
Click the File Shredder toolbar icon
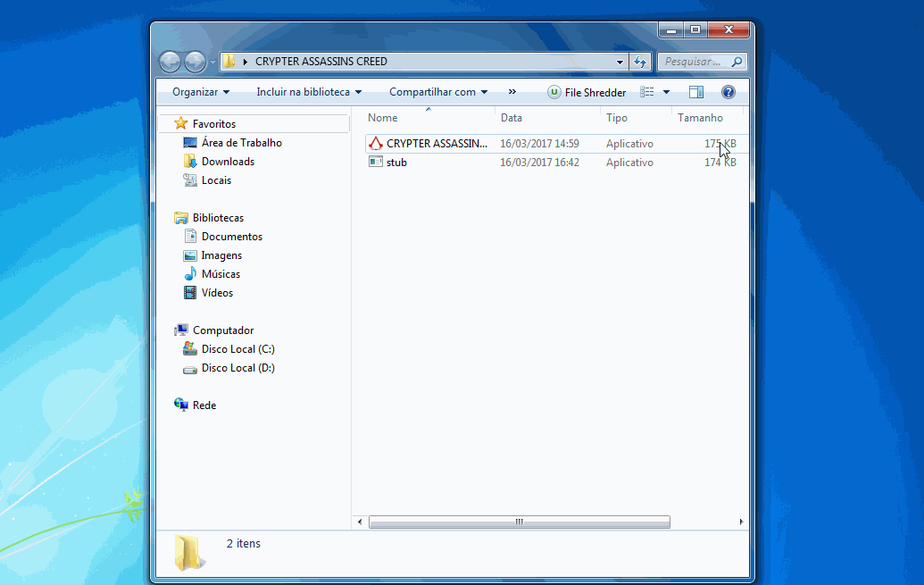tap(554, 92)
